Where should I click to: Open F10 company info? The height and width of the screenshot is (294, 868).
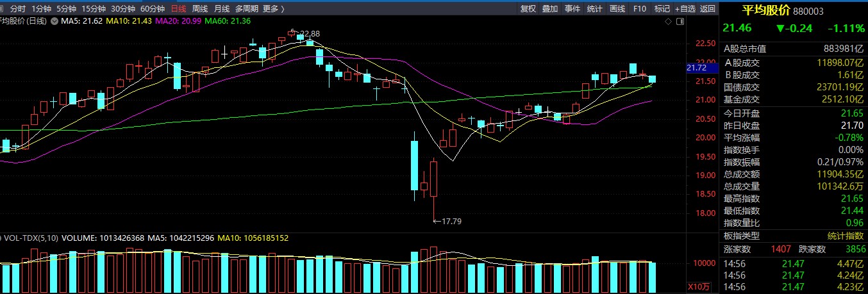639,9
